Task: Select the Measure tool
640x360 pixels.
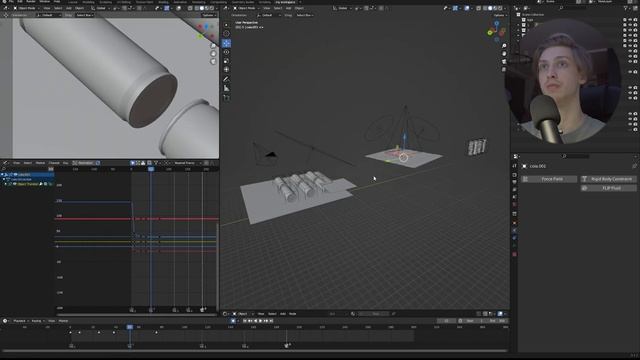Action: (227, 89)
